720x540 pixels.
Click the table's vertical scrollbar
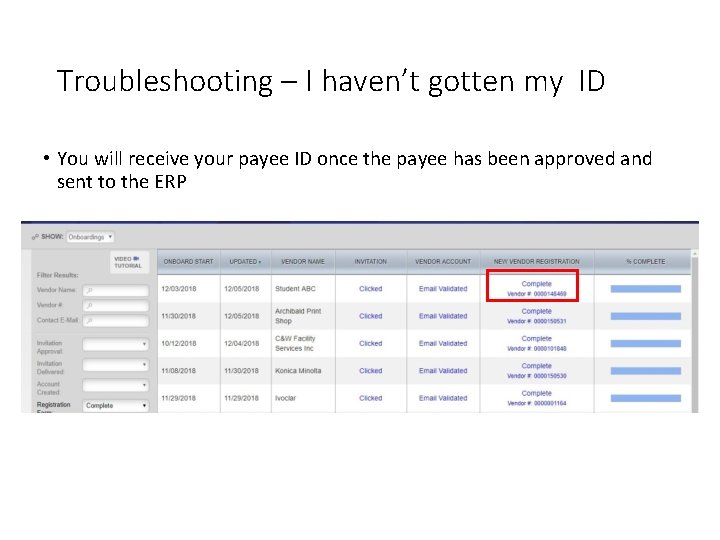point(695,332)
